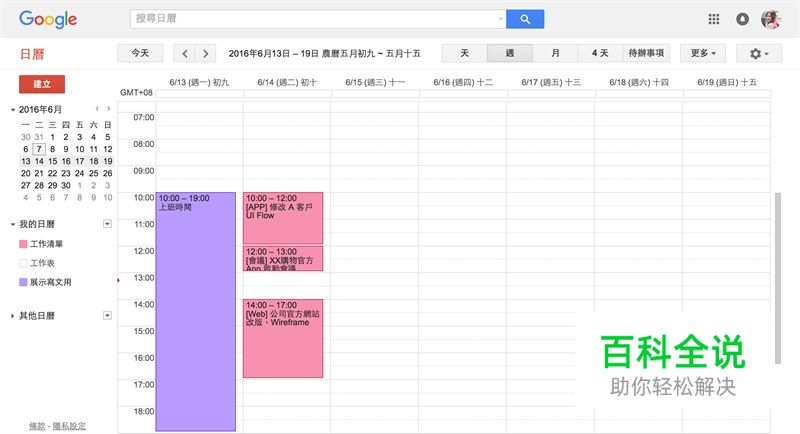Open the 12:00–13:00 XX購物官方 event
The width and height of the screenshot is (800, 434).
[283, 258]
